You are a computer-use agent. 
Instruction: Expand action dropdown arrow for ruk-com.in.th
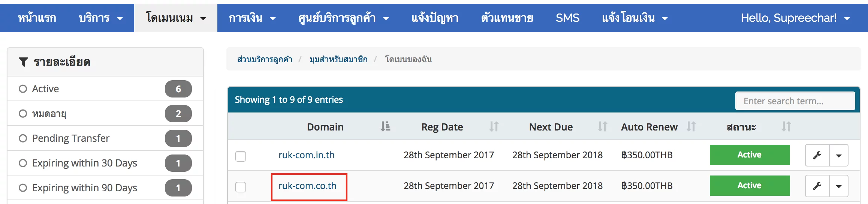click(839, 155)
